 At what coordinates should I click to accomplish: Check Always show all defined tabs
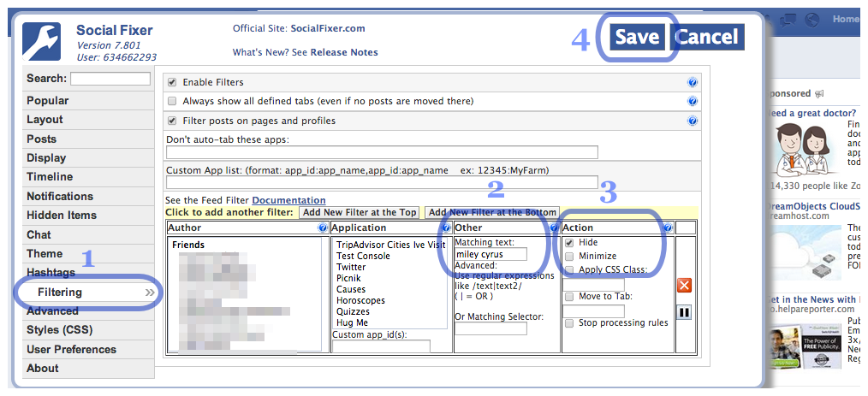tap(172, 101)
